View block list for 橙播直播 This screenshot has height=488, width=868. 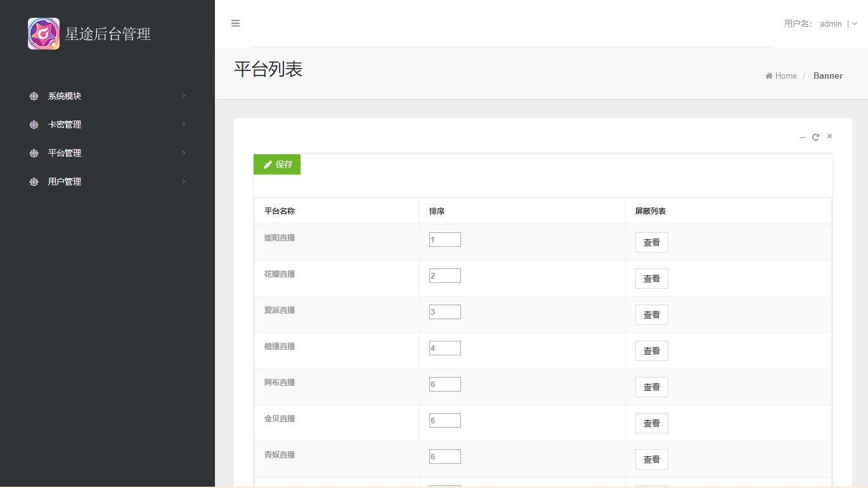[652, 351]
